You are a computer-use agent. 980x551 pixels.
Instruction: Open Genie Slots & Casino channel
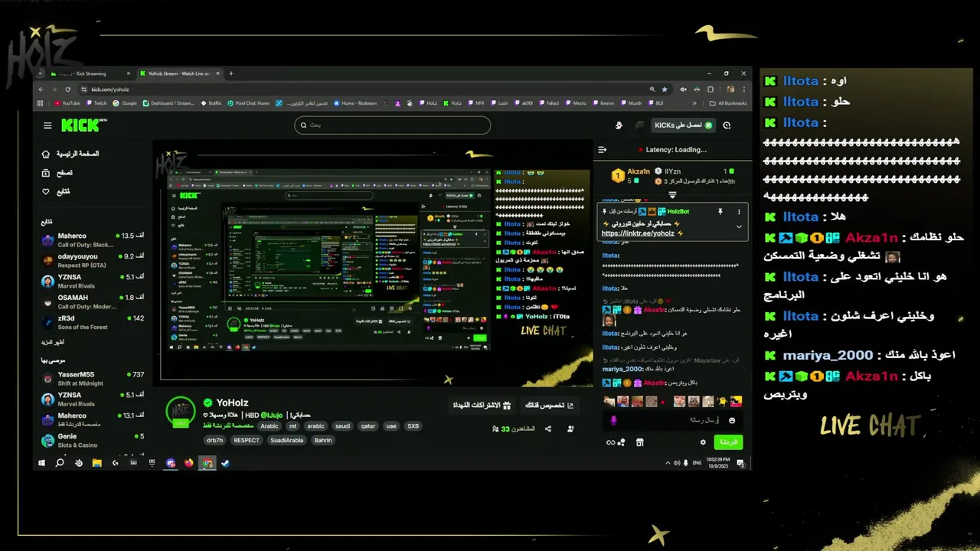(x=93, y=440)
